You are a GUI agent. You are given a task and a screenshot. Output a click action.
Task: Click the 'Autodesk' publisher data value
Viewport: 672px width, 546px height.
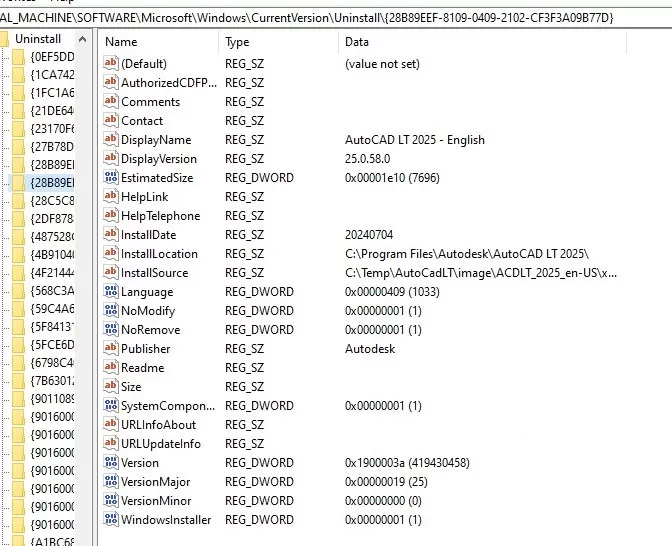tap(370, 348)
